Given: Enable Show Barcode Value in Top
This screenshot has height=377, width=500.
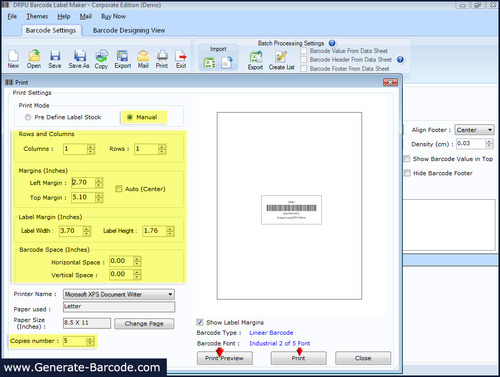Looking at the screenshot, I should tap(407, 159).
